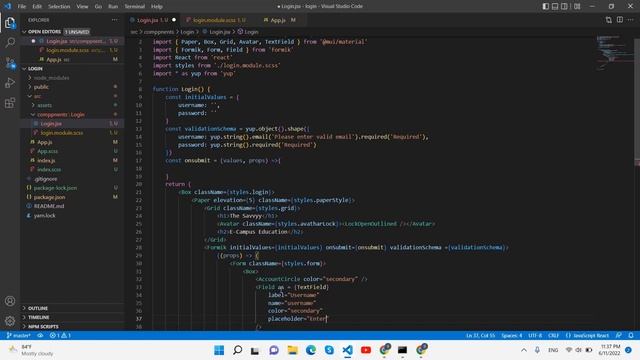Viewport: 640px width, 360px height.
Task: Click the open changes compare icon
Action: coord(609,20)
